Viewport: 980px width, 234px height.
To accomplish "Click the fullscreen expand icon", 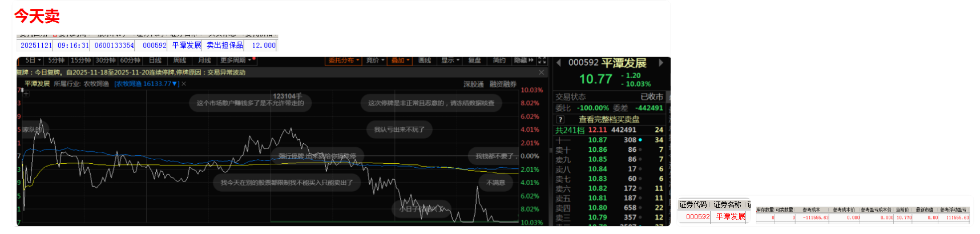I will coord(542,60).
